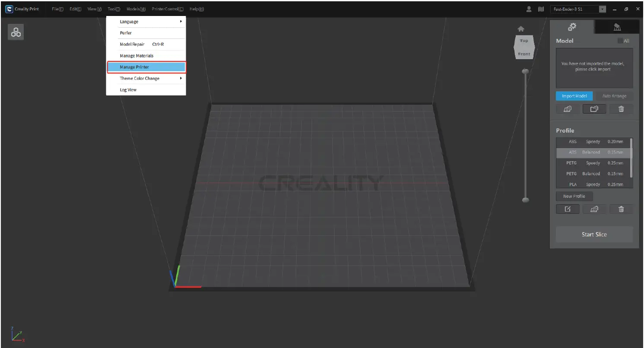Click the workflow icon in top-left corner
The image size is (644, 348).
pos(16,32)
